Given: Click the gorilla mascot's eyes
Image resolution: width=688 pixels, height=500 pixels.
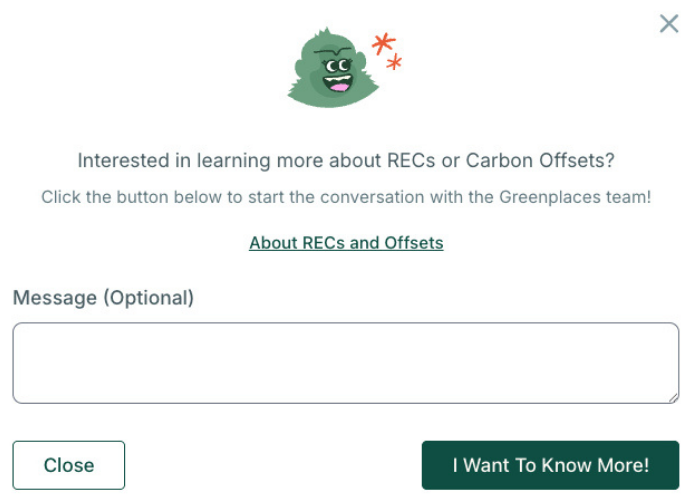Looking at the screenshot, I should coord(337,66).
